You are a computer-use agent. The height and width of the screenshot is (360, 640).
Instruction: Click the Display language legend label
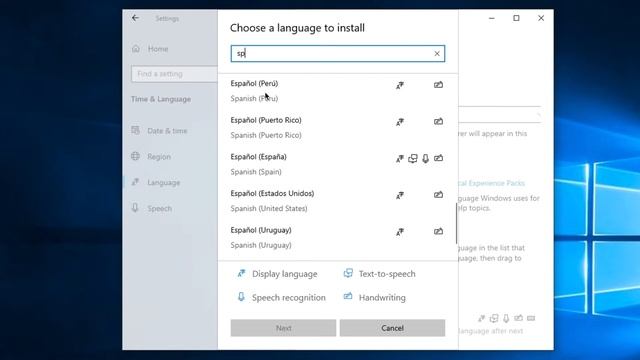click(x=284, y=274)
